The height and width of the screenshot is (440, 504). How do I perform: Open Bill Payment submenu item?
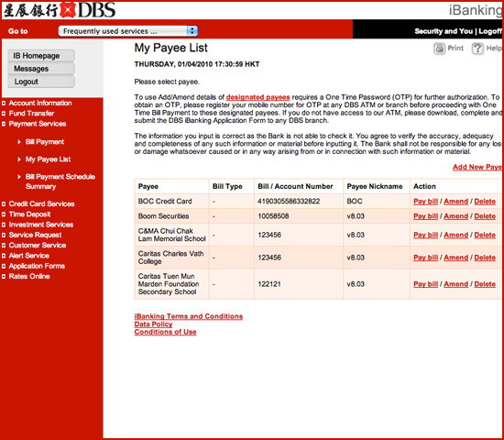tap(45, 142)
